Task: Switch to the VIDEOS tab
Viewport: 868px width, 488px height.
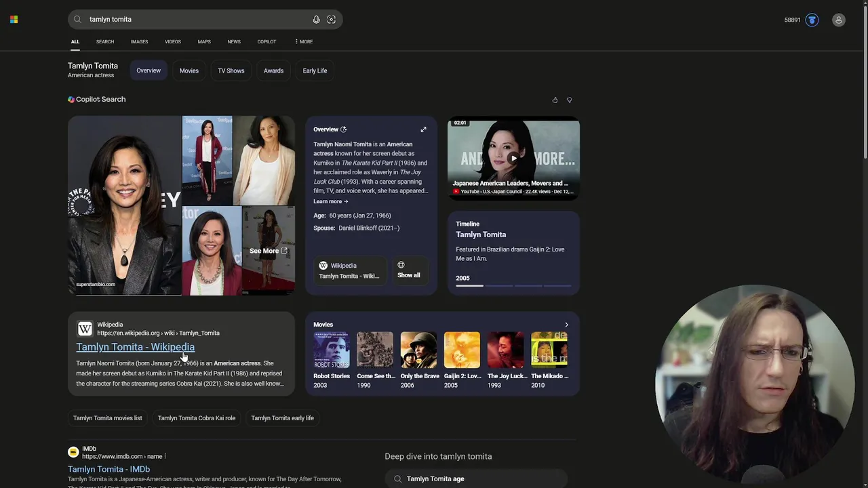Action: 173,42
